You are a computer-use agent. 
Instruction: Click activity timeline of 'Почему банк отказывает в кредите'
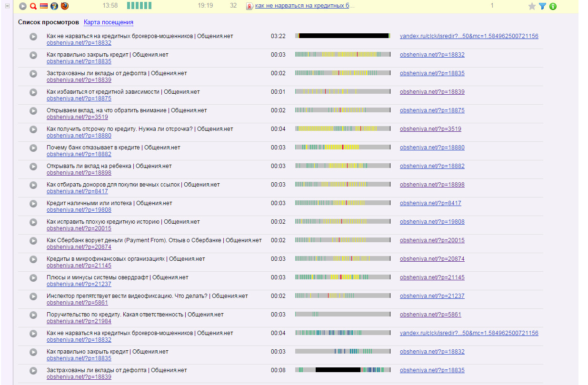tap(343, 148)
